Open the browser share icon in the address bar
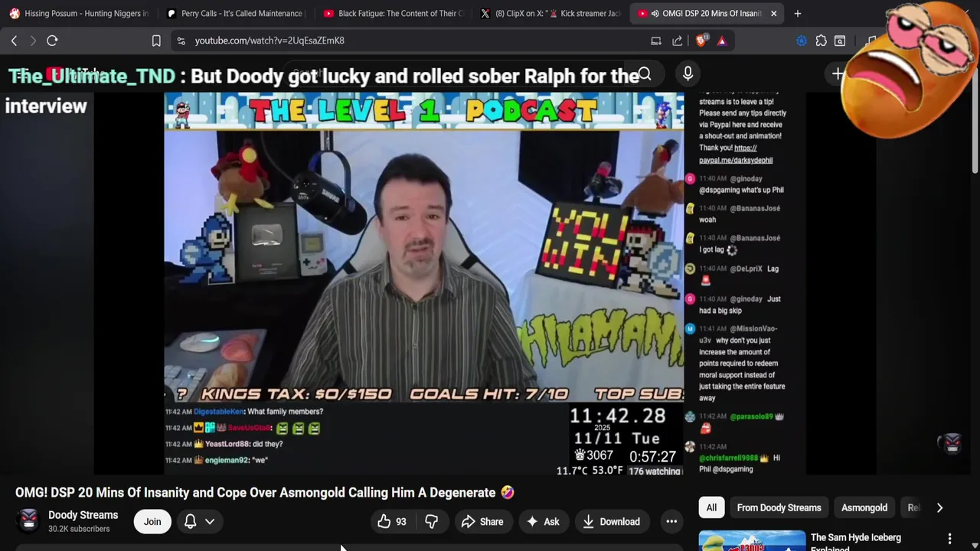The width and height of the screenshot is (980, 551). 678,41
